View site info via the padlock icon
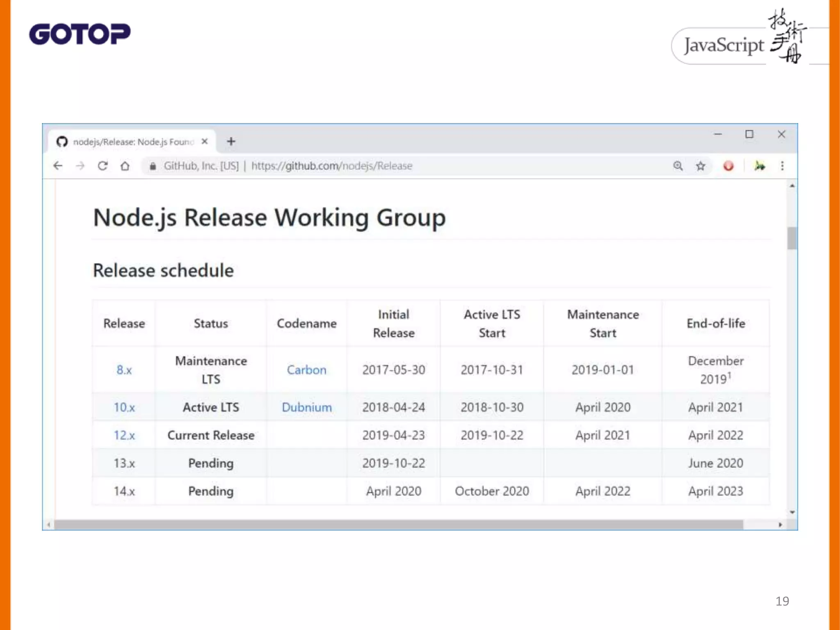Screen dimensions: 840x630 [x=153, y=166]
